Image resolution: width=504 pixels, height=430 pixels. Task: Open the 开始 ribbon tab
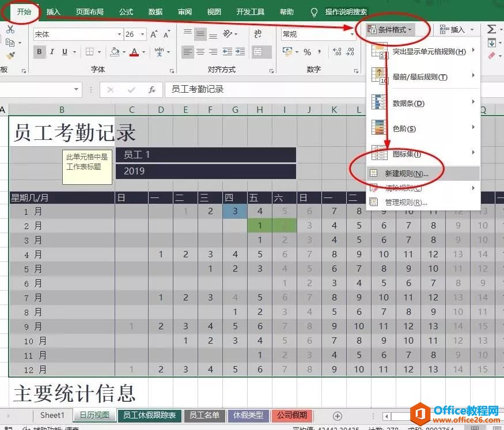click(x=24, y=12)
